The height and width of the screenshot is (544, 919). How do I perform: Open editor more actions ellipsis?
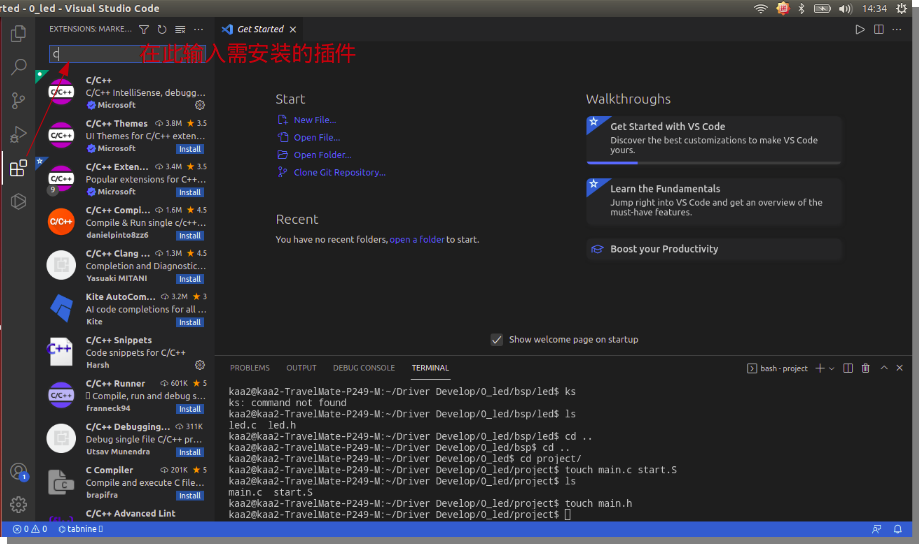[897, 29]
